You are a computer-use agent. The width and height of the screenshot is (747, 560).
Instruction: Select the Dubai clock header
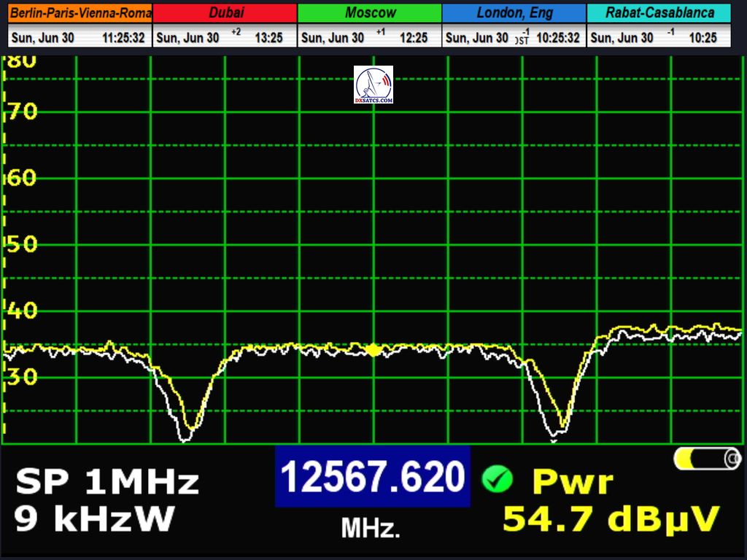(x=225, y=13)
